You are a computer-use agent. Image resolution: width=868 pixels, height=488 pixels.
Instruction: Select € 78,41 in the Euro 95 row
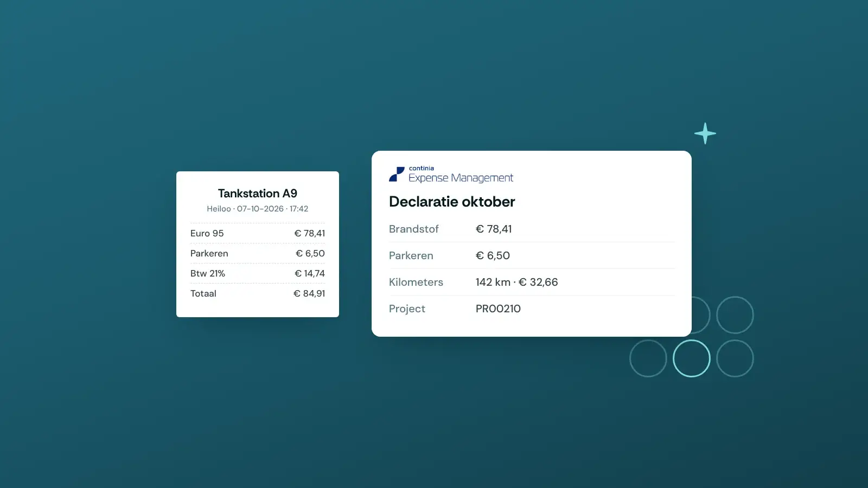[x=310, y=233]
